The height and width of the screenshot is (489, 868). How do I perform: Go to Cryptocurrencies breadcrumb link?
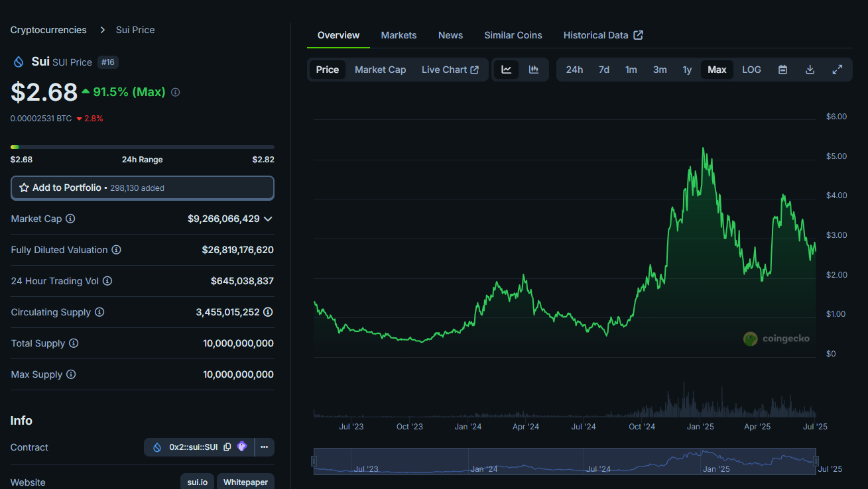tap(48, 30)
